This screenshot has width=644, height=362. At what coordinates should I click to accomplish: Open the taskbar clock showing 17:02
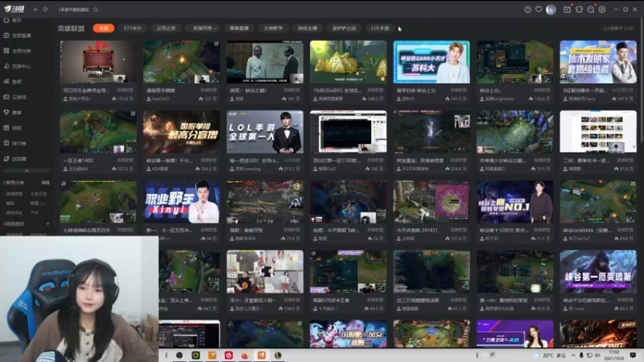tap(613, 356)
